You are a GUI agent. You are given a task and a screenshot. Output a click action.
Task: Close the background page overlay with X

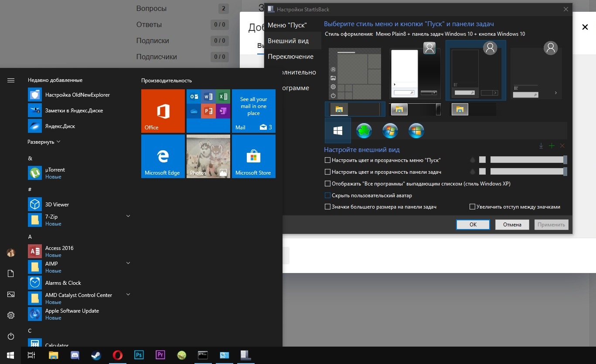pos(585,27)
